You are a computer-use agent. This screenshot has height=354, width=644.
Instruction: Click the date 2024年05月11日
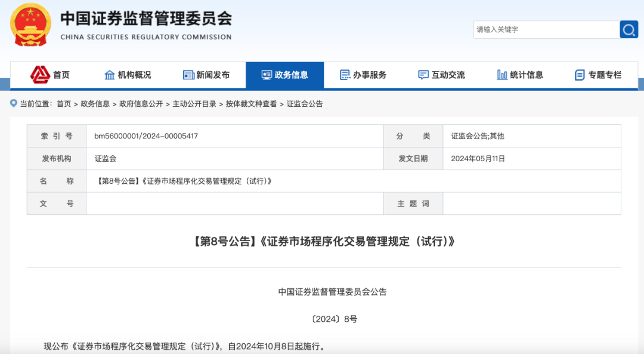pyautogui.click(x=478, y=159)
